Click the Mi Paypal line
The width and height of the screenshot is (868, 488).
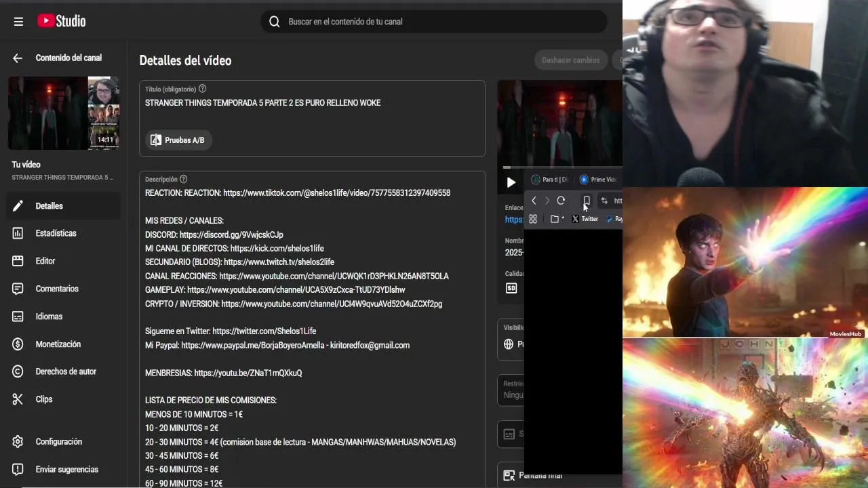pyautogui.click(x=277, y=346)
